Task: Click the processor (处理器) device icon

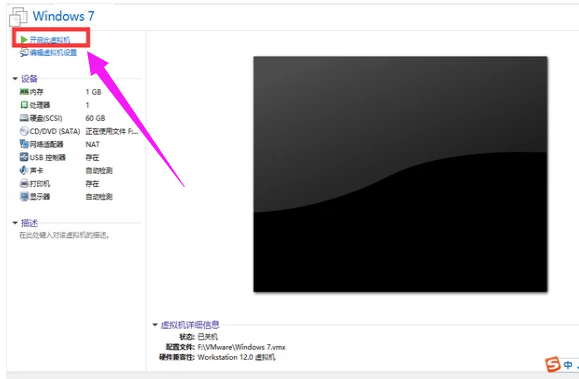Action: pos(24,105)
